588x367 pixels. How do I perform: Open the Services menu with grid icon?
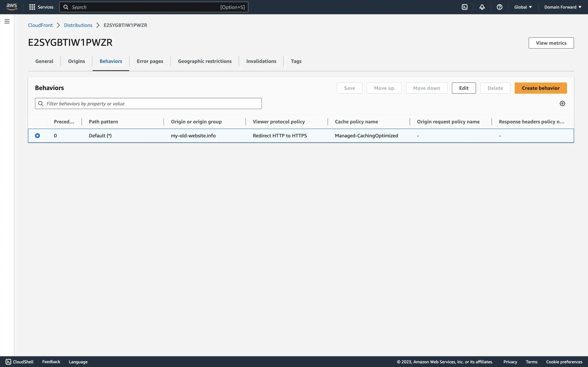point(41,7)
